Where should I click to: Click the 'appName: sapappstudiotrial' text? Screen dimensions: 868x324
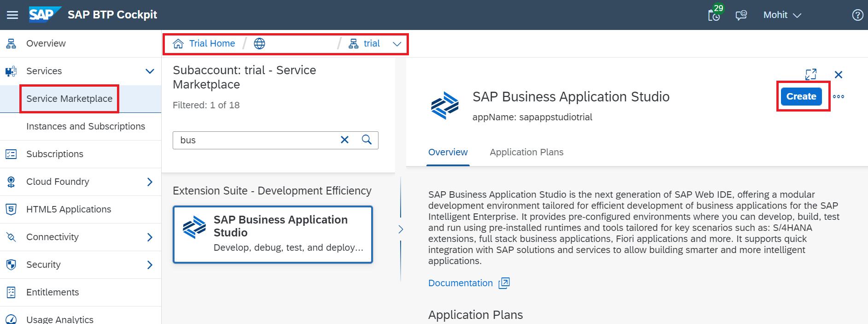tap(532, 117)
